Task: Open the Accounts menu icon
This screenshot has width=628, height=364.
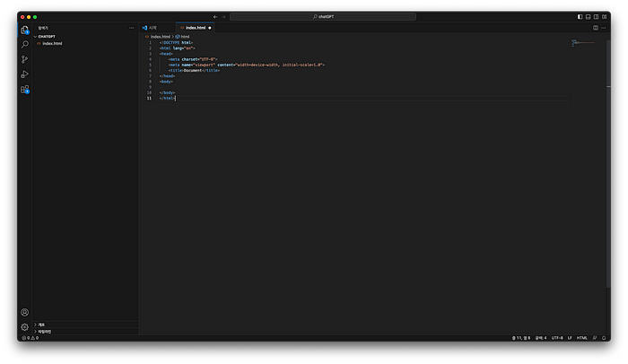Action: click(x=25, y=312)
